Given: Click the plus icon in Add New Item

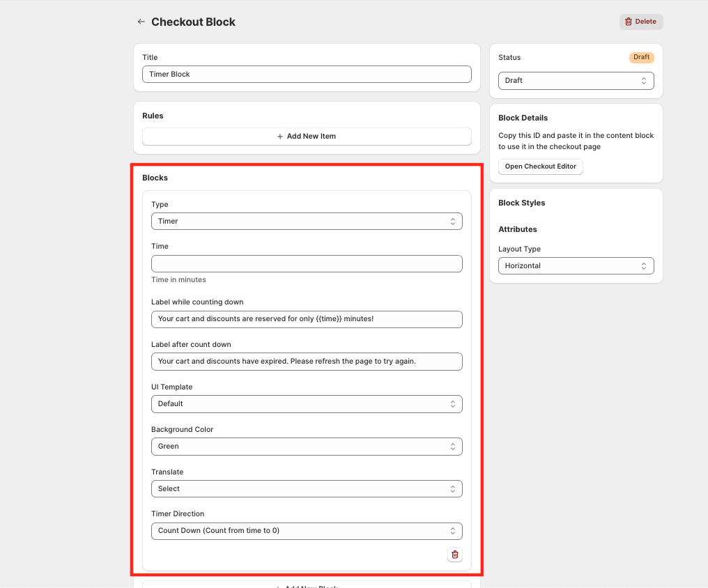Looking at the screenshot, I should 280,137.
